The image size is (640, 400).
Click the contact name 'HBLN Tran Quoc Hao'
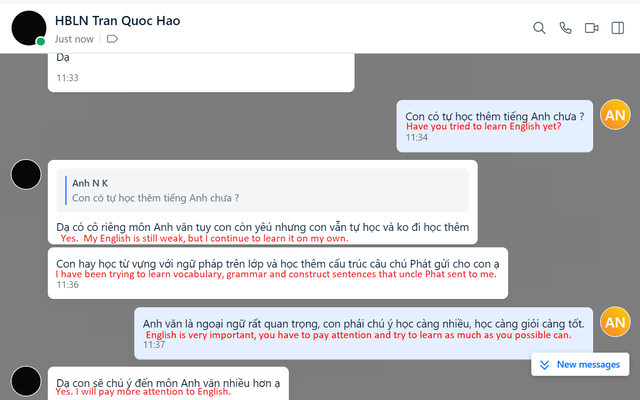click(x=118, y=20)
